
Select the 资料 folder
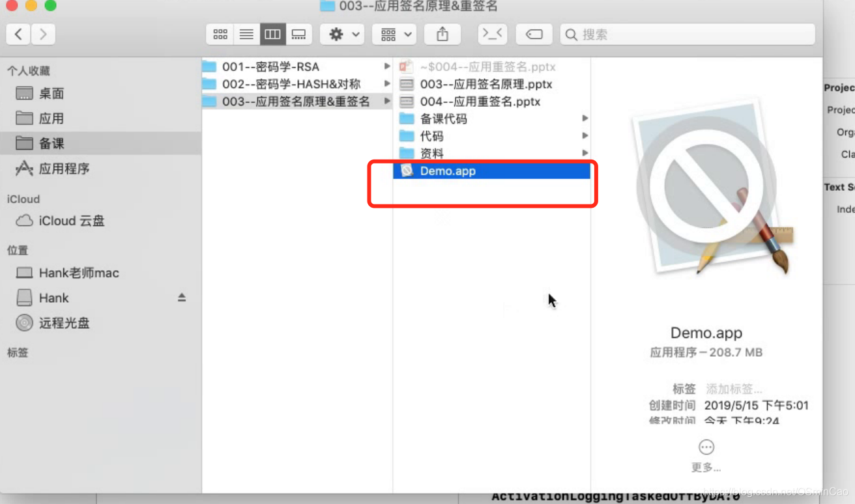(x=492, y=154)
